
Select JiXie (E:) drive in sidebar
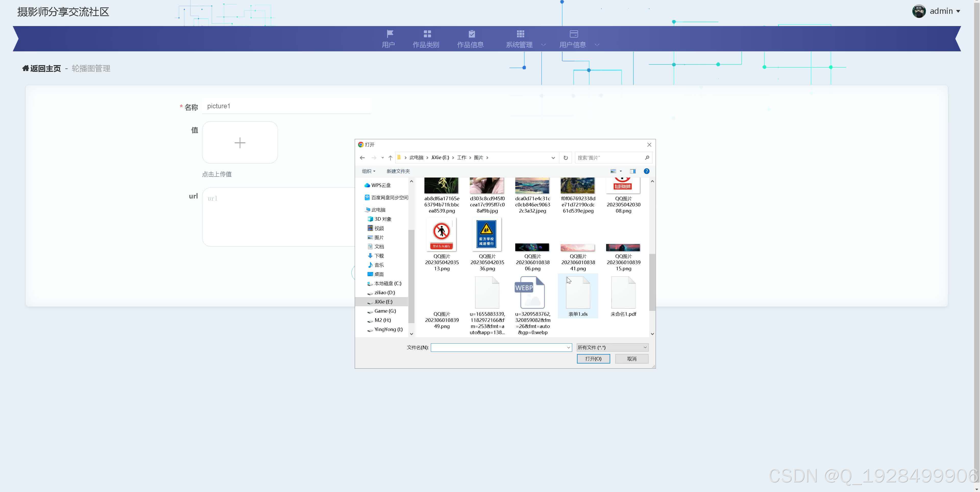tap(383, 302)
